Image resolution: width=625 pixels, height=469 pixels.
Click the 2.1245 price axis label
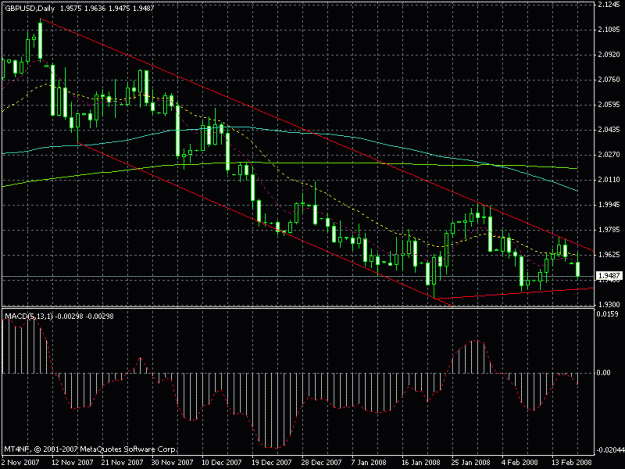tap(610, 5)
